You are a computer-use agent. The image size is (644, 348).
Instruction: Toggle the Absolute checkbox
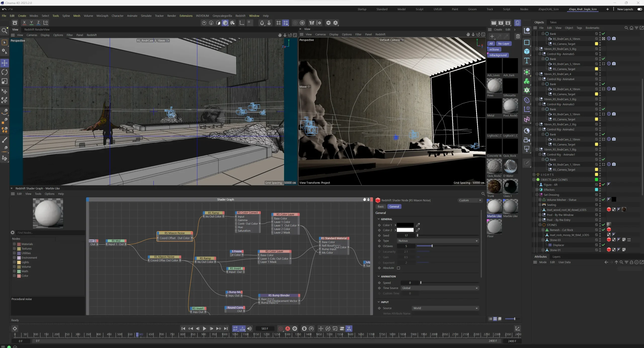tap(398, 268)
